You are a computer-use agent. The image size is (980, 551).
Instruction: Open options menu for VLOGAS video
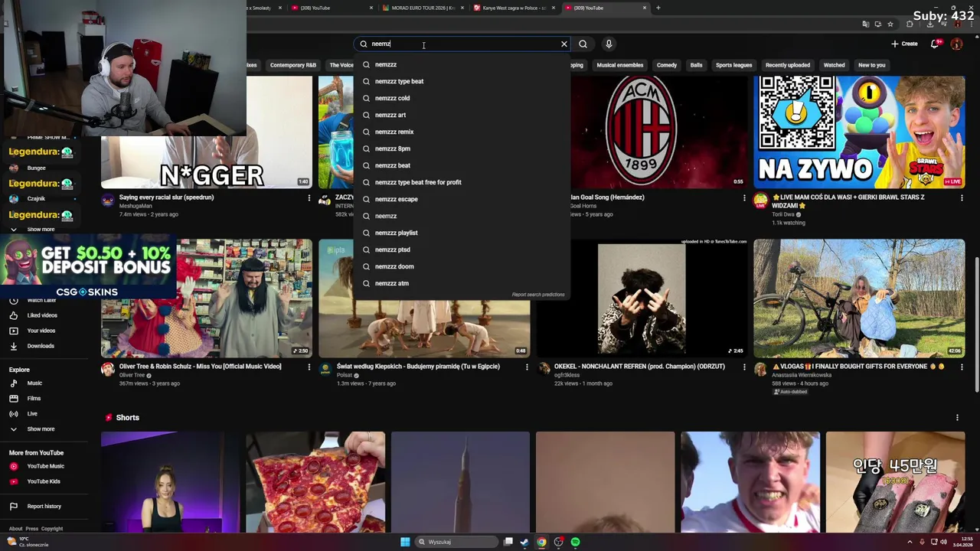click(962, 367)
